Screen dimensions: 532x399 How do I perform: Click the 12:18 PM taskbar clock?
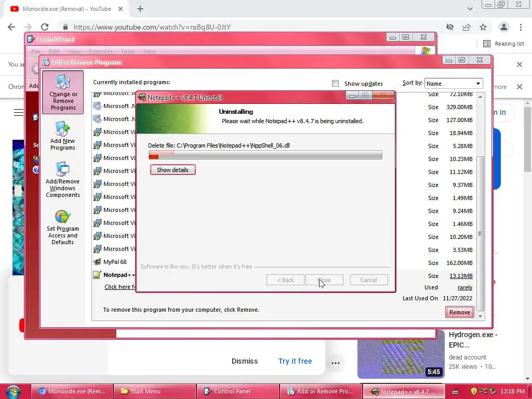[512, 392]
